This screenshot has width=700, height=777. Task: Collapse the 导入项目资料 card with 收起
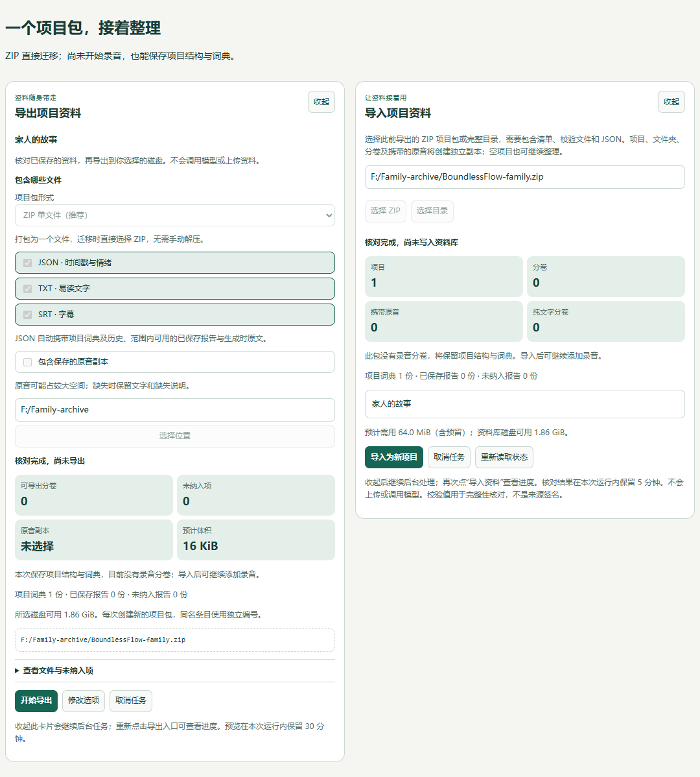671,102
